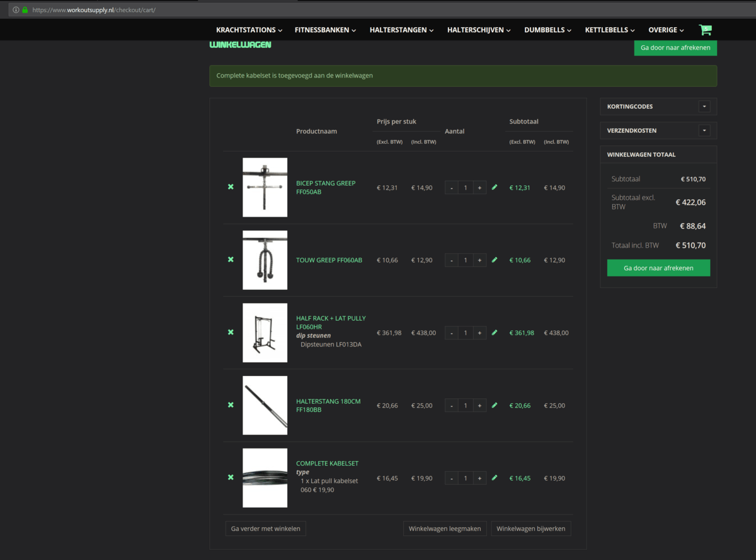Image resolution: width=756 pixels, height=560 pixels.
Task: Open the shopping cart icon in navbar
Action: pos(705,30)
